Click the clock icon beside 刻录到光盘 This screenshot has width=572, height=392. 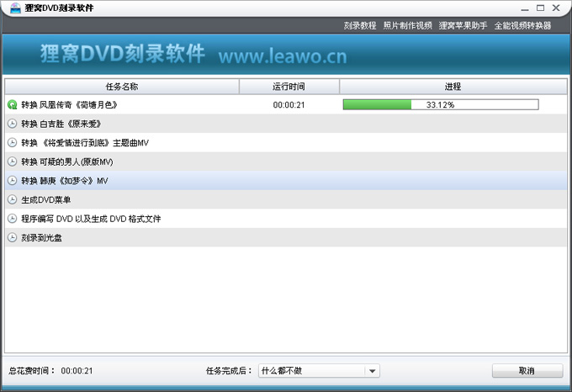(13, 238)
